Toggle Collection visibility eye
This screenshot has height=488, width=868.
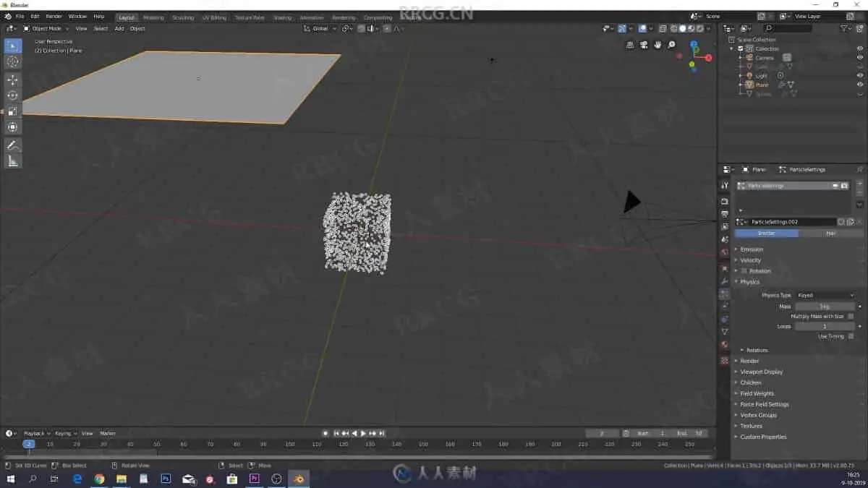click(x=860, y=48)
